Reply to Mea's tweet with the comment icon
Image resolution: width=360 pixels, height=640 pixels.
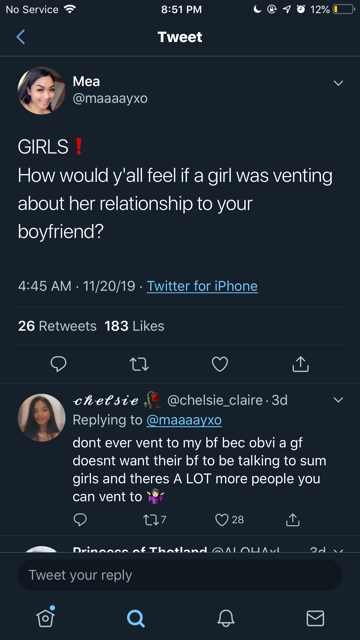click(x=58, y=364)
